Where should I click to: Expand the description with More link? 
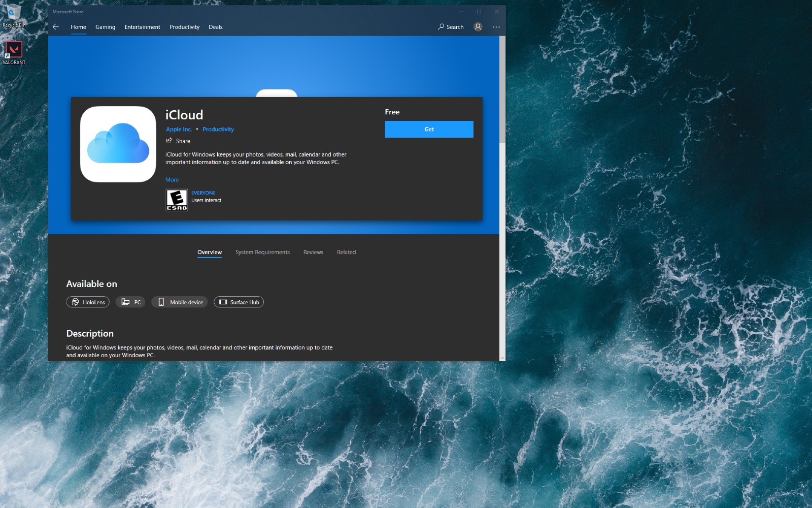pyautogui.click(x=172, y=180)
